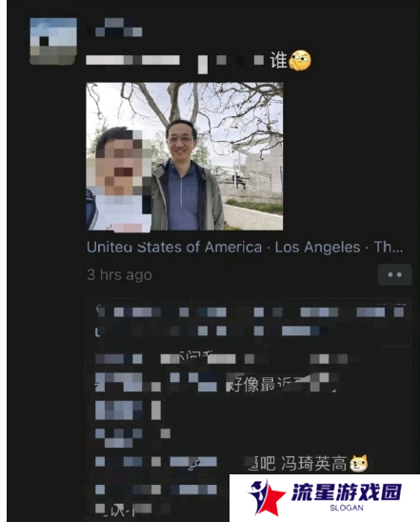The width and height of the screenshot is (420, 522).
Task: Tap the first blurred likes row of names
Action: coord(250,311)
